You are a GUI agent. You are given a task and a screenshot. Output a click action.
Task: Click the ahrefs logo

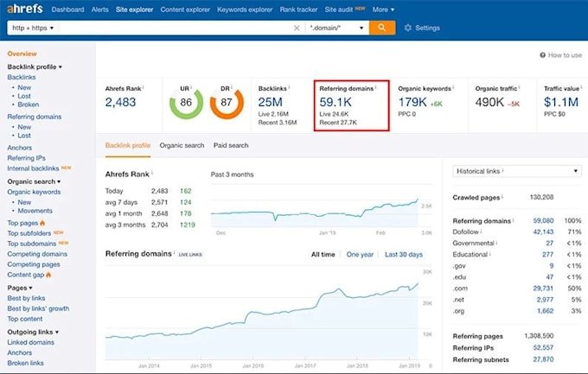pos(25,9)
